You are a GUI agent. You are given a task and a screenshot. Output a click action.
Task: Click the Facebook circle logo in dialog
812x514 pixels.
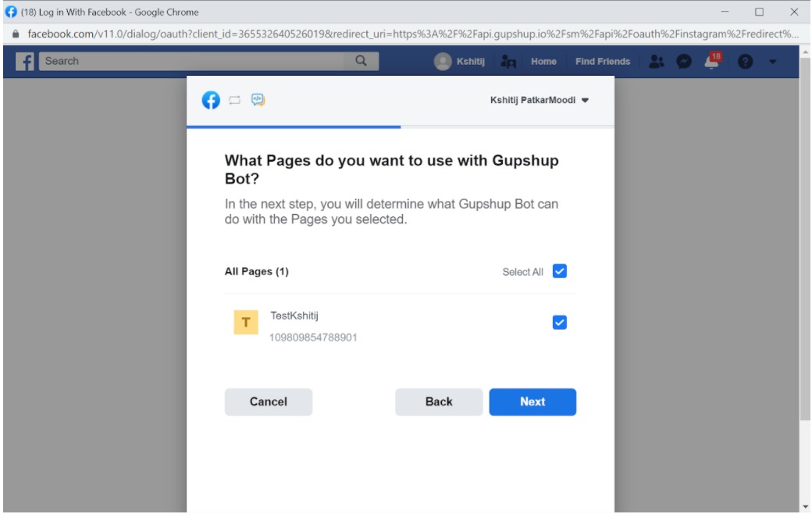tap(211, 100)
